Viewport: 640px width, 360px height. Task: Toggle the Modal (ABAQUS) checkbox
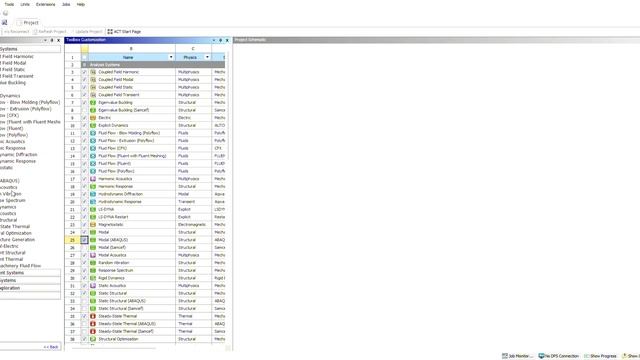pos(84,240)
